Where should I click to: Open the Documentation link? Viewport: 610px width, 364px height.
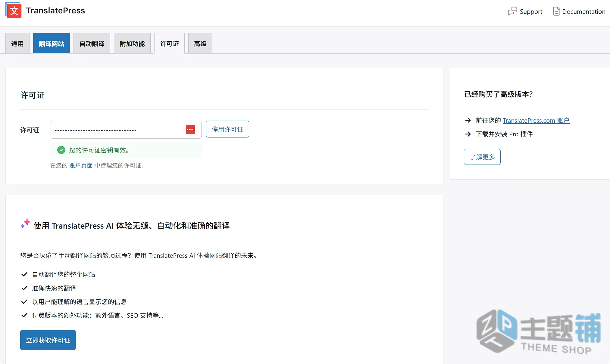point(579,11)
